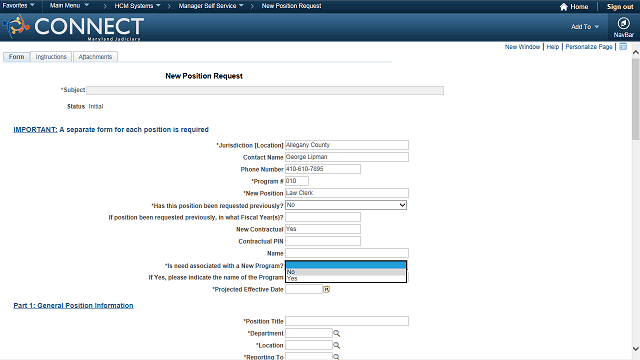Switch to the Instructions tab
Screen dimensions: 640x360
pyautogui.click(x=51, y=57)
